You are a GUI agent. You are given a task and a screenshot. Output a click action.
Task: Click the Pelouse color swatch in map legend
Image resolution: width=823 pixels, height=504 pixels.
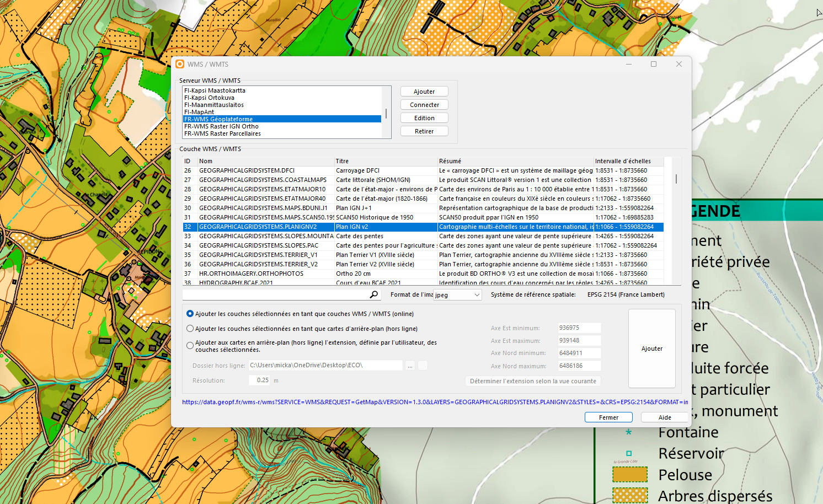click(630, 474)
